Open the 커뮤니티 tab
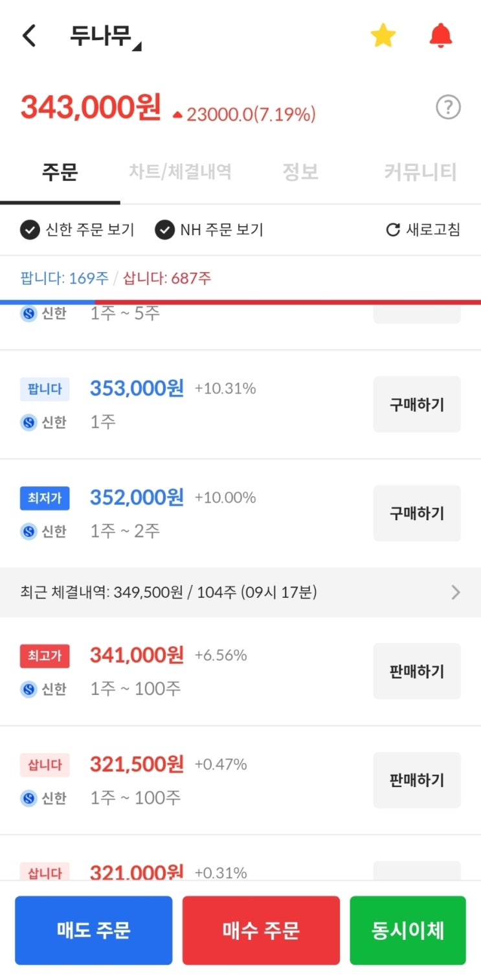Screen dimensions: 481x980 coord(420,172)
